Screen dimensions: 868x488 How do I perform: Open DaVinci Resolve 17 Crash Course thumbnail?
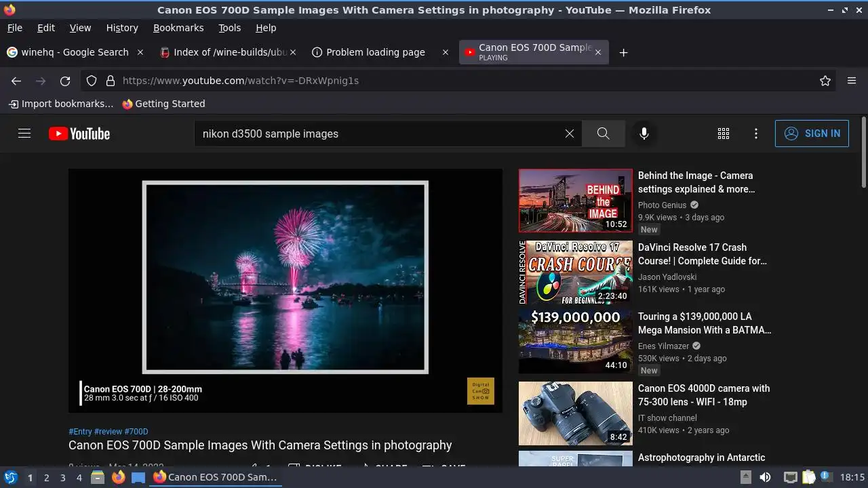tap(576, 272)
